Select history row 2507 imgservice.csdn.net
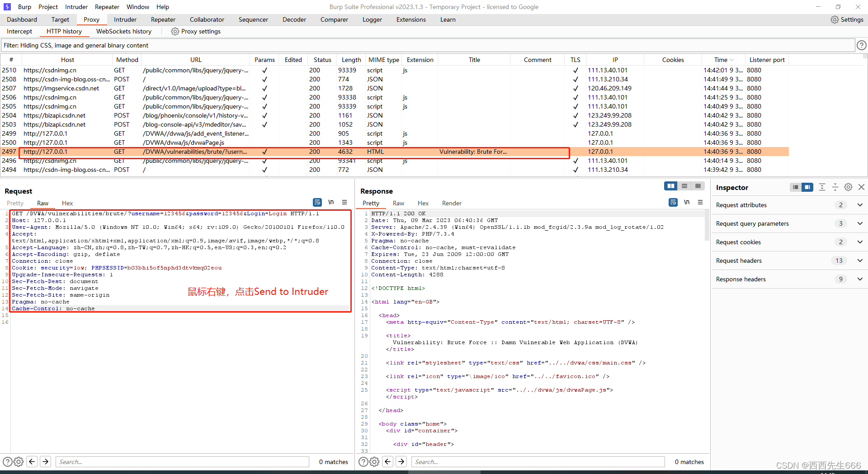This screenshot has width=868, height=474. click(395, 88)
